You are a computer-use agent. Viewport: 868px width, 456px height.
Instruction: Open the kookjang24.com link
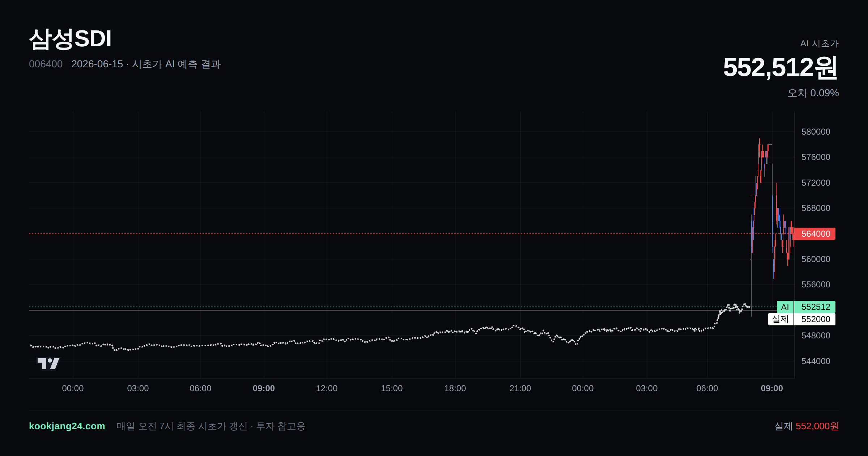[67, 426]
